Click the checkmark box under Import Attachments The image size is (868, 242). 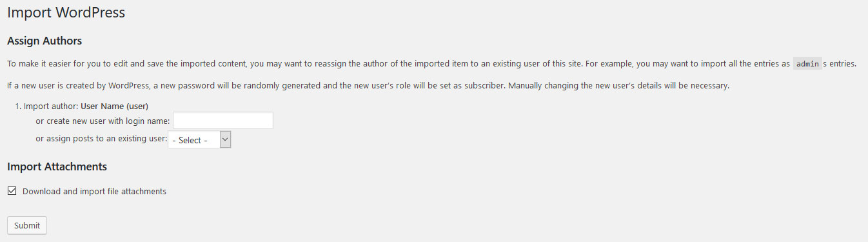pyautogui.click(x=12, y=191)
